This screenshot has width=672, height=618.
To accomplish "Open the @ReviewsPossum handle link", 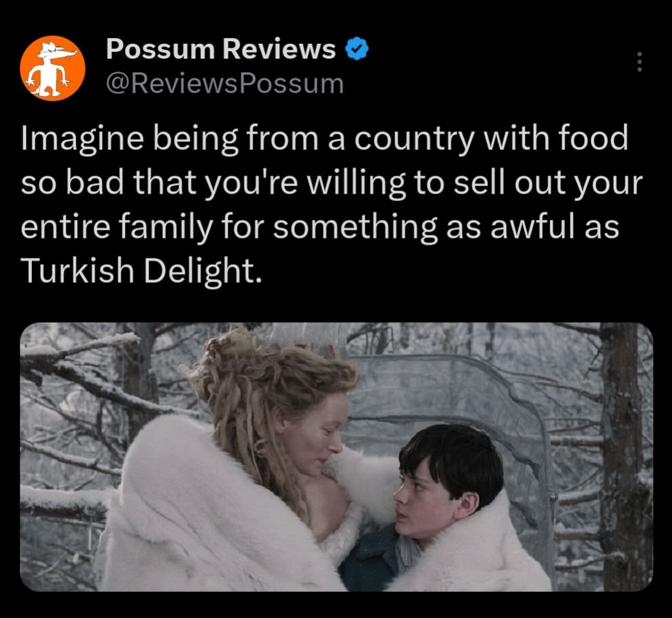I will 225,83.
